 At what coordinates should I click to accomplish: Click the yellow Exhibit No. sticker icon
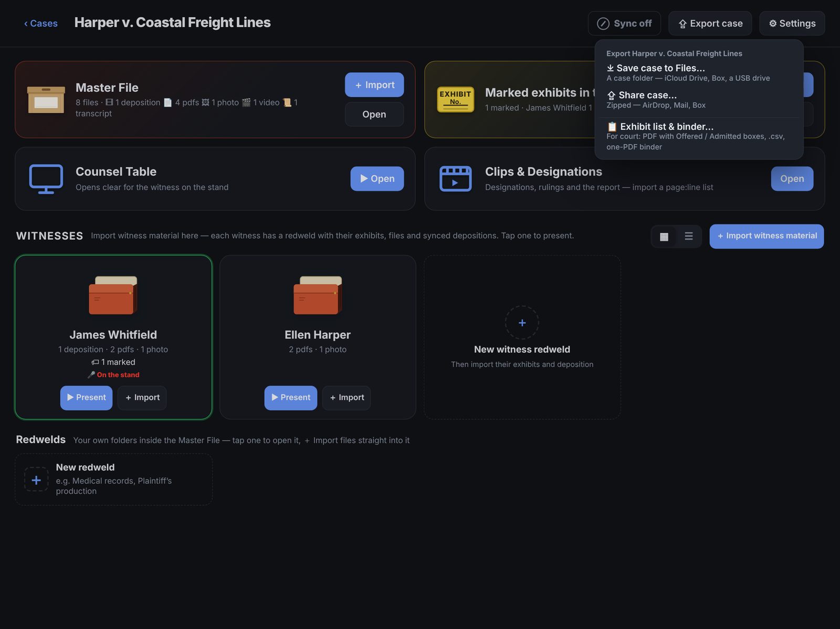pyautogui.click(x=455, y=99)
